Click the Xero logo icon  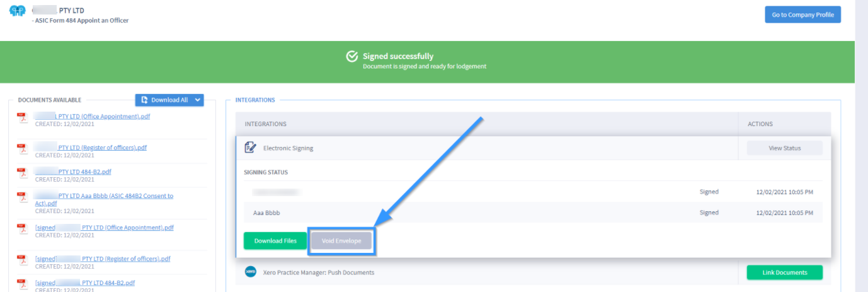tap(250, 272)
